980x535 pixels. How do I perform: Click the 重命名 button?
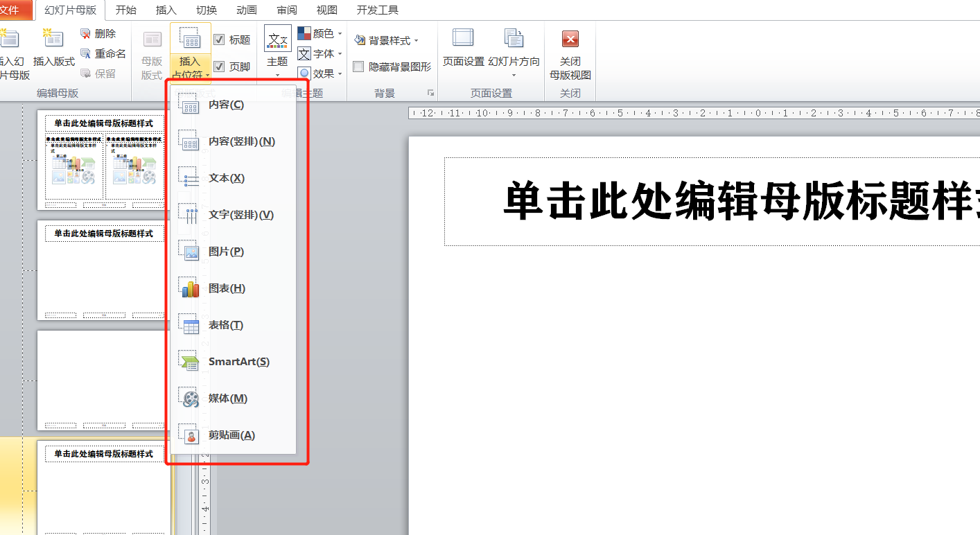pos(103,53)
